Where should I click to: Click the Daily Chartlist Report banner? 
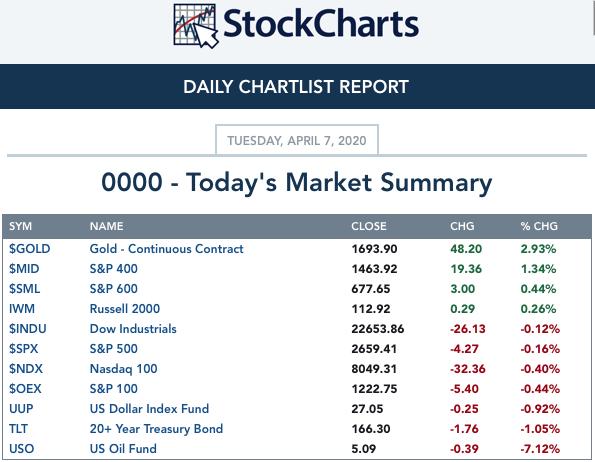296,86
